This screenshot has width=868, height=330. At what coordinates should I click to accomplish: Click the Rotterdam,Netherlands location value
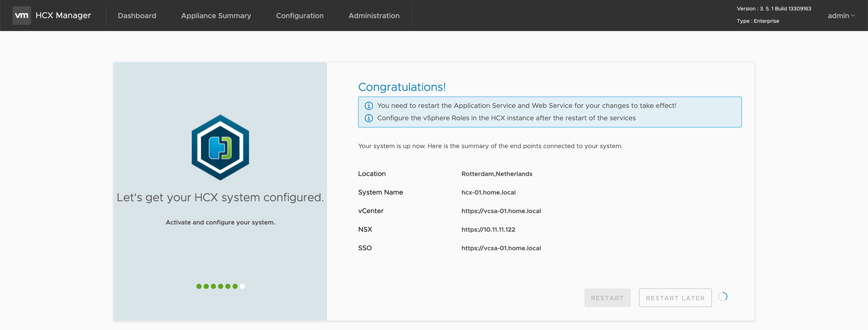[x=497, y=174]
